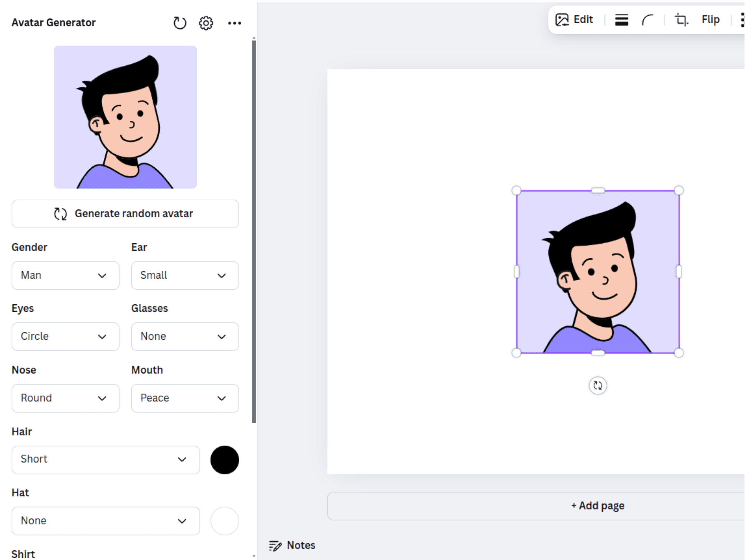The width and height of the screenshot is (747, 560).
Task: Open the border style lines icon
Action: [x=621, y=20]
